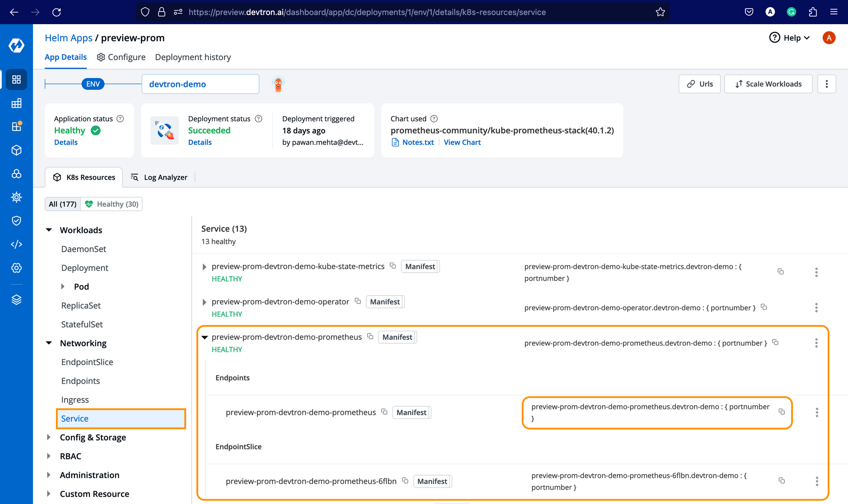Open the Applications grid icon in sidebar
Screen dimensions: 848x504
17,80
